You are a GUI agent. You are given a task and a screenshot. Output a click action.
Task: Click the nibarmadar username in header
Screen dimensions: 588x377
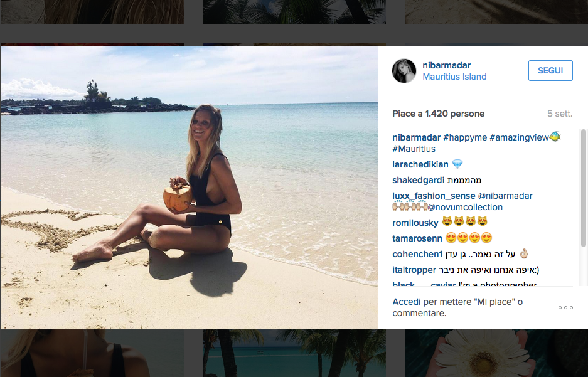446,65
